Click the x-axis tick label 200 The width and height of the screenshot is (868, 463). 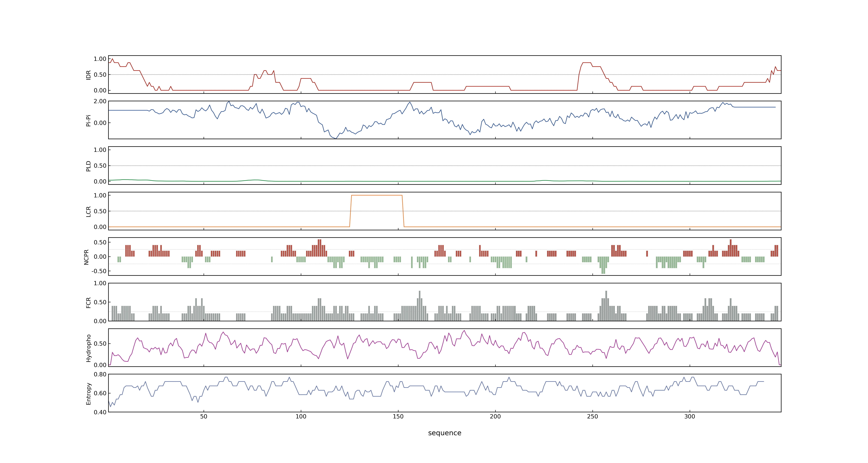pyautogui.click(x=495, y=416)
